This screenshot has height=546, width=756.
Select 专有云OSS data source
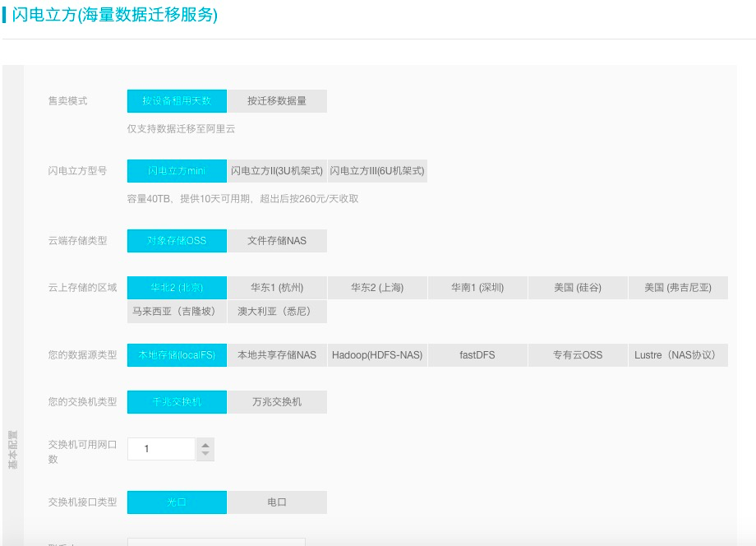pyautogui.click(x=578, y=355)
